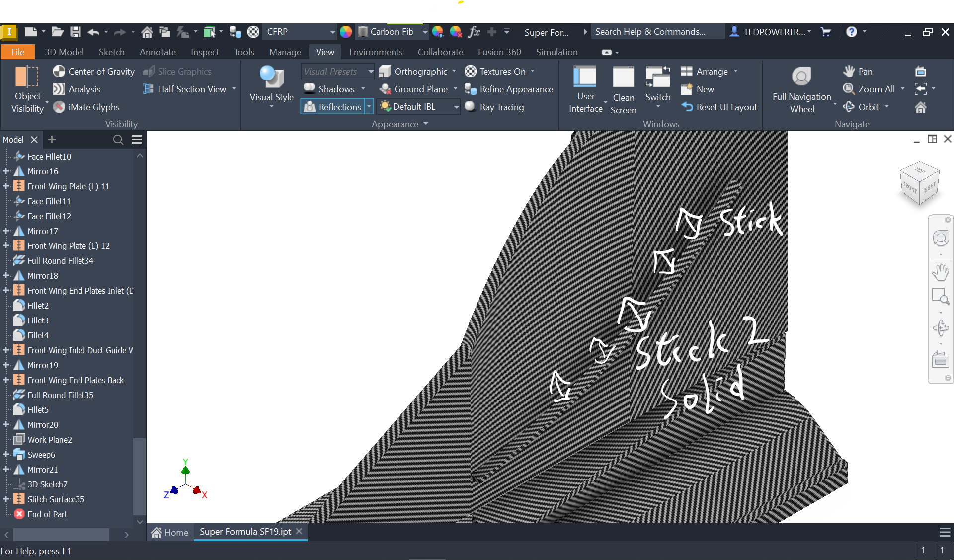Expand the Mirror17 tree node
954x560 pixels.
[5, 231]
